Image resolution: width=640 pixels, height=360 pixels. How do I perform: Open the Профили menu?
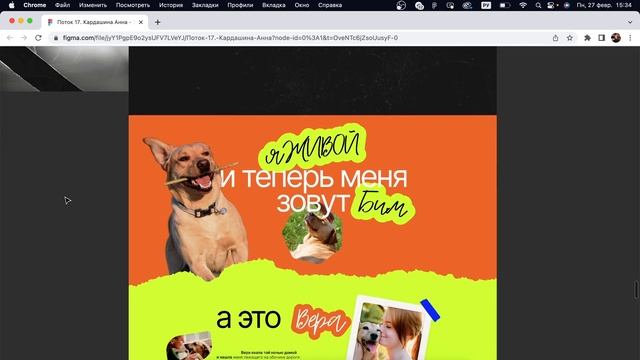(240, 5)
